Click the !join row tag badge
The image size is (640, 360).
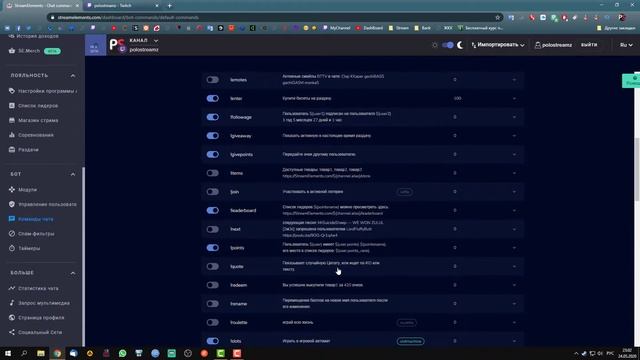pyautogui.click(x=404, y=192)
